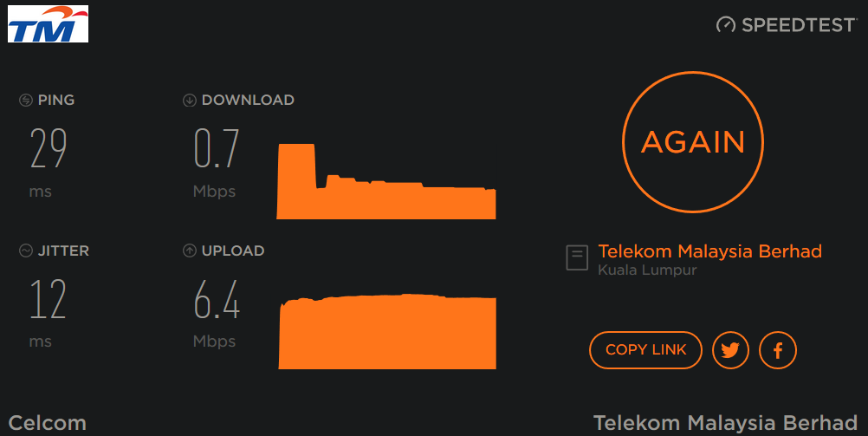Click the server icon beside Telekom Malaysia
868x436 pixels.
[x=577, y=258]
